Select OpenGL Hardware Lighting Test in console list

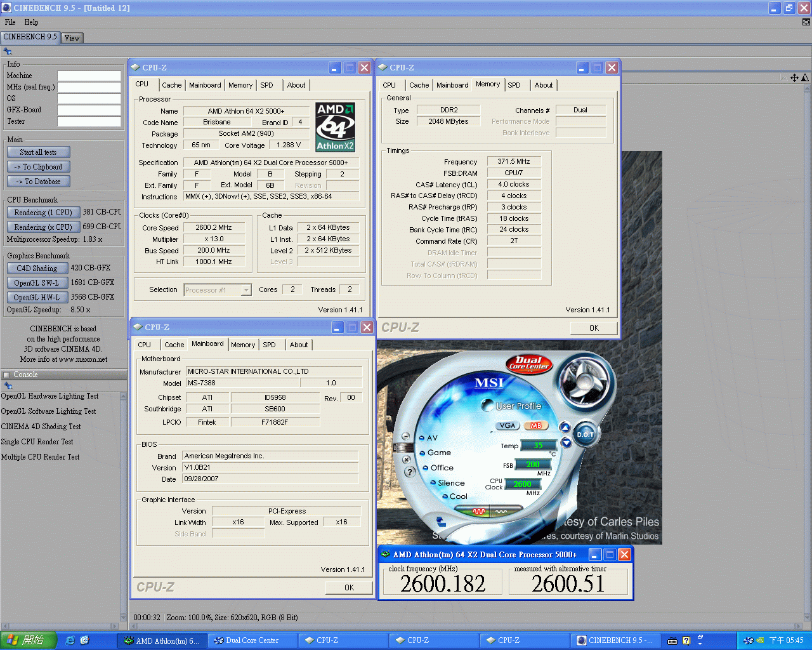click(50, 396)
